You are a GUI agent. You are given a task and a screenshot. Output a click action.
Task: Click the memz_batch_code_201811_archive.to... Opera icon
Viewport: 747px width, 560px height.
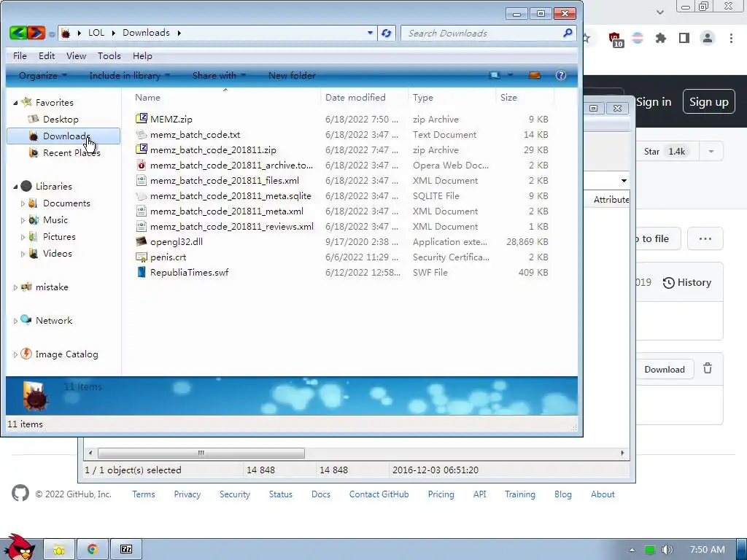(x=141, y=166)
